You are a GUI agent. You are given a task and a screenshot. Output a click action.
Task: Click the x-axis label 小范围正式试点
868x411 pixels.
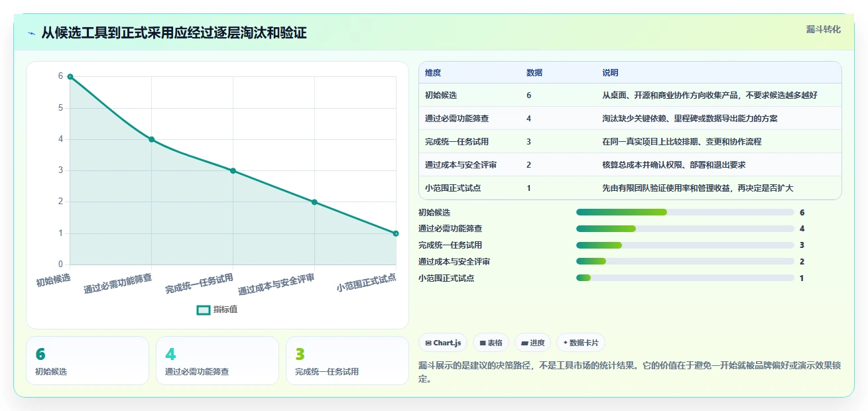click(x=366, y=282)
